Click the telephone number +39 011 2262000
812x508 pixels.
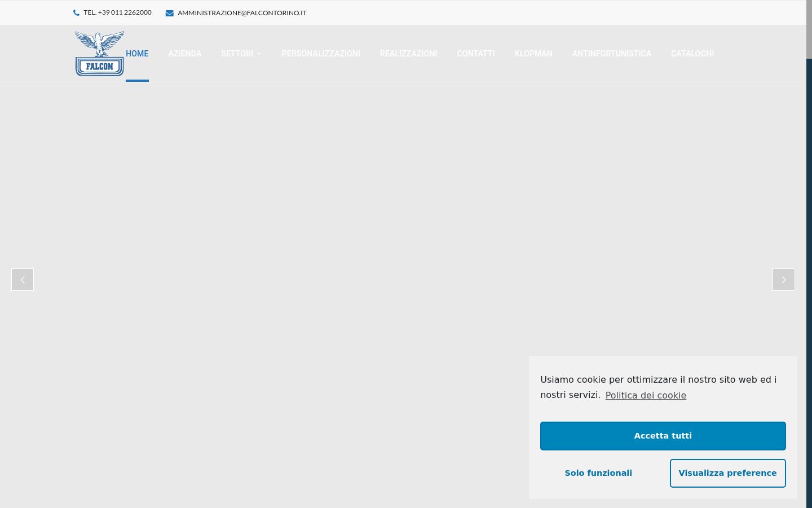pos(117,12)
